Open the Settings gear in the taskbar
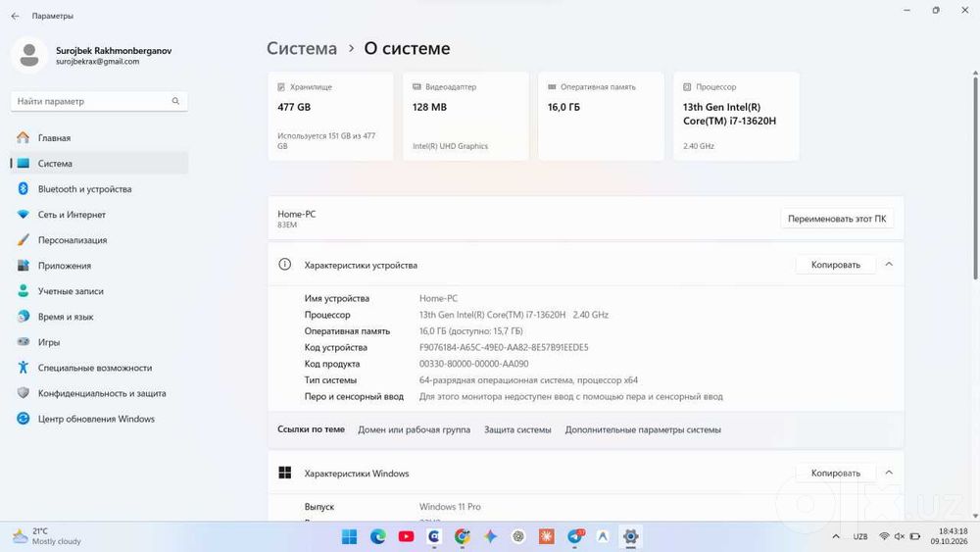Image resolution: width=980 pixels, height=552 pixels. pyautogui.click(x=630, y=536)
